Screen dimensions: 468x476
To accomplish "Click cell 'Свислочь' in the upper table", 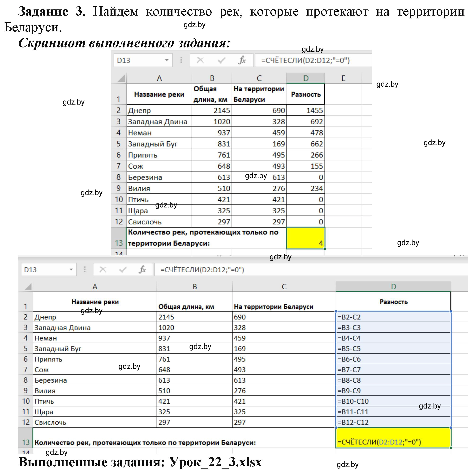I will coord(159,222).
